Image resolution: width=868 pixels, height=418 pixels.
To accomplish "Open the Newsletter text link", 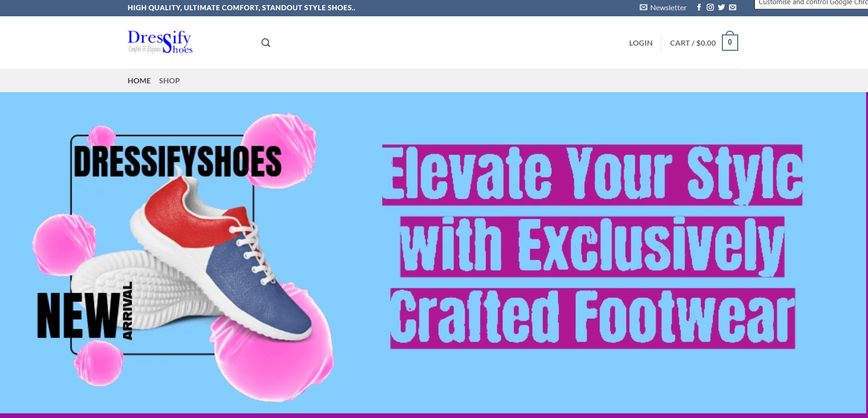I will [x=668, y=7].
